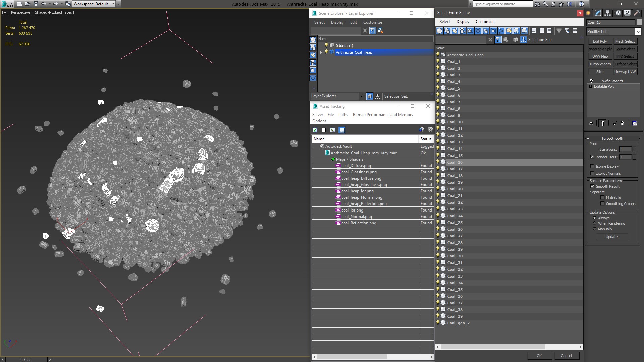Open the Create panel tab icon

[588, 13]
